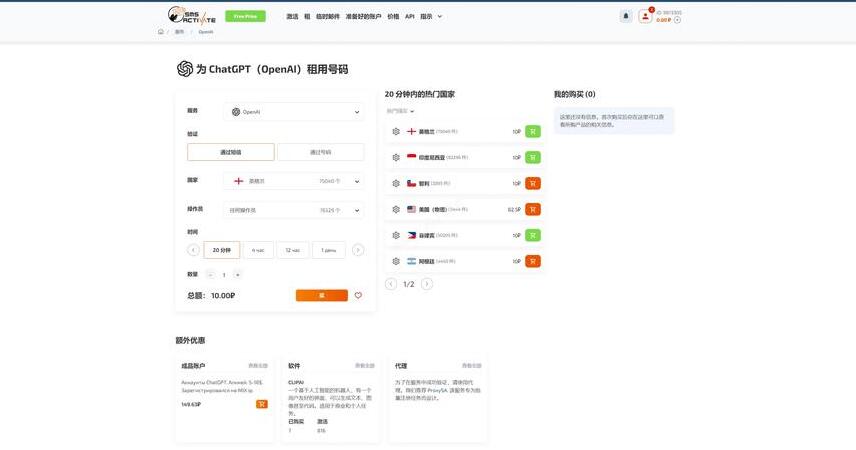Screen dimensions: 856x450
Task: Open the first top navigation menu item
Action: 293,17
